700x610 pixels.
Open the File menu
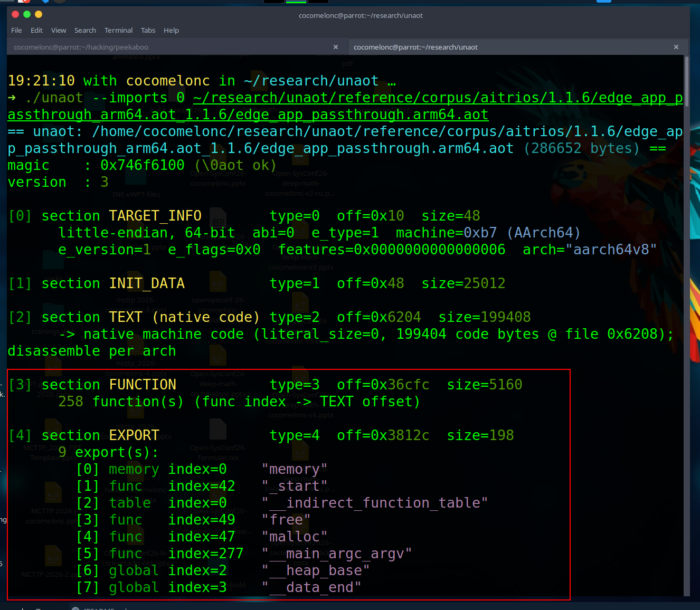point(16,30)
